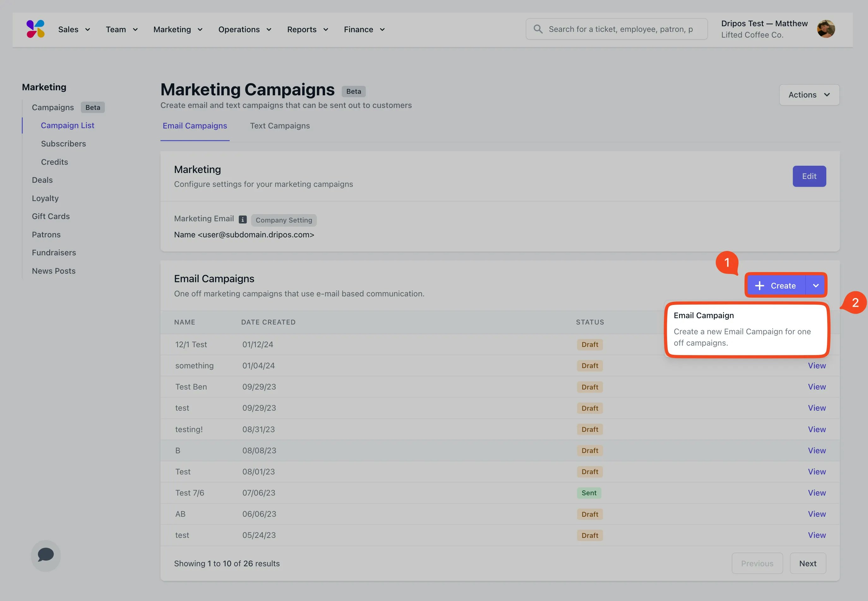Open the Finance navigation menu
Screen dimensions: 868x601
(x=364, y=29)
